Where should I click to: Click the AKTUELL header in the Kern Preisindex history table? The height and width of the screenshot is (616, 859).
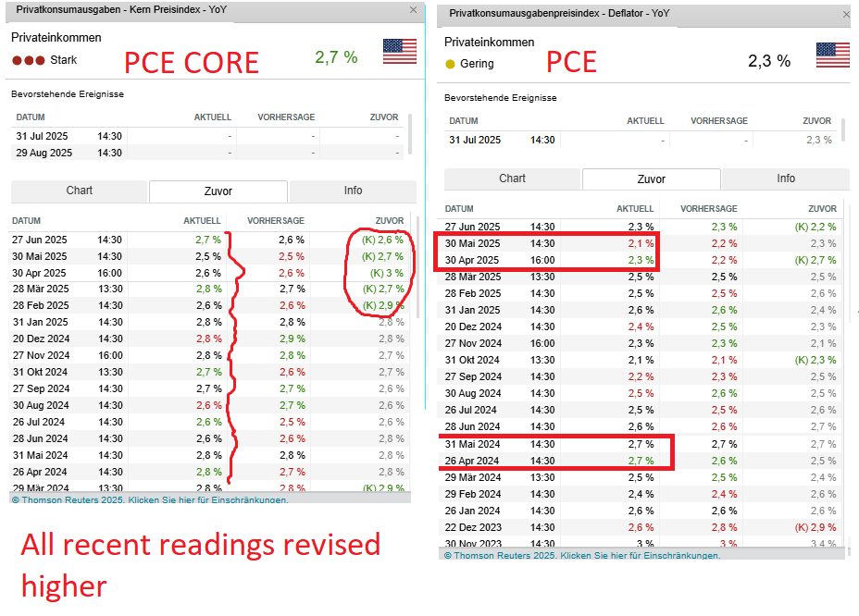(202, 221)
